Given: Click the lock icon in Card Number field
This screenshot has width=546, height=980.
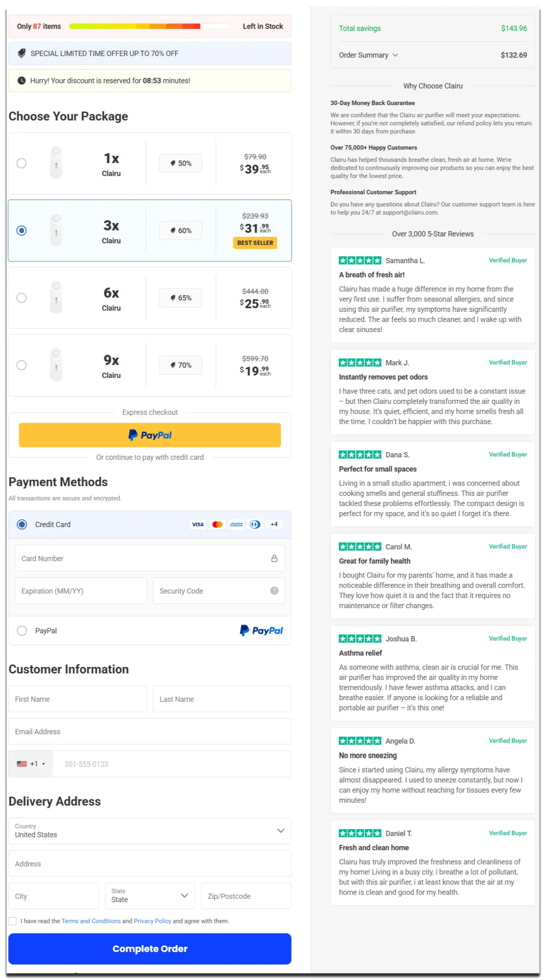Looking at the screenshot, I should coord(274,558).
